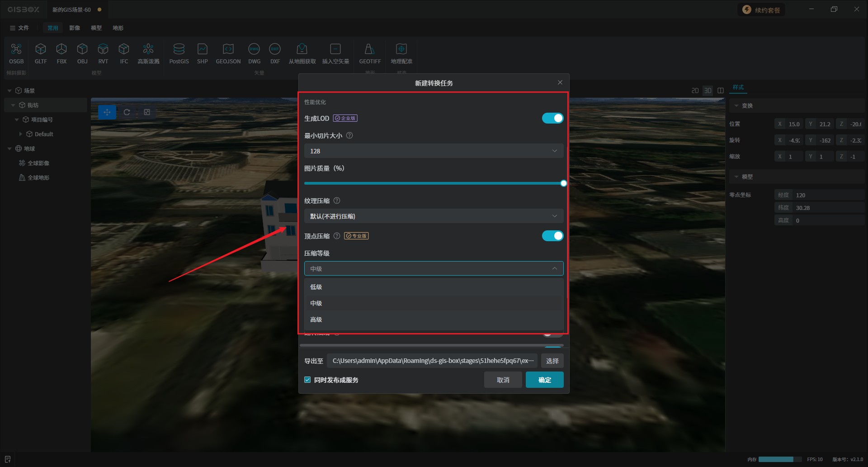The image size is (868, 467).
Task: Disable the 生成LOD toggle
Action: coord(552,118)
